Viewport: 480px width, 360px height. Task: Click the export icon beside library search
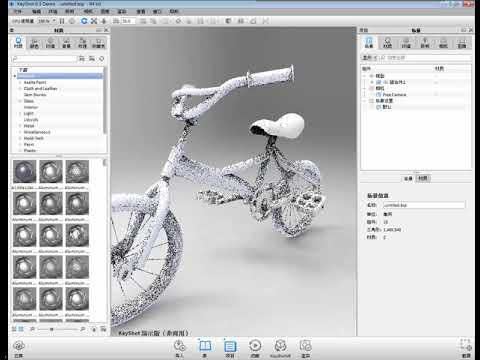[92, 59]
